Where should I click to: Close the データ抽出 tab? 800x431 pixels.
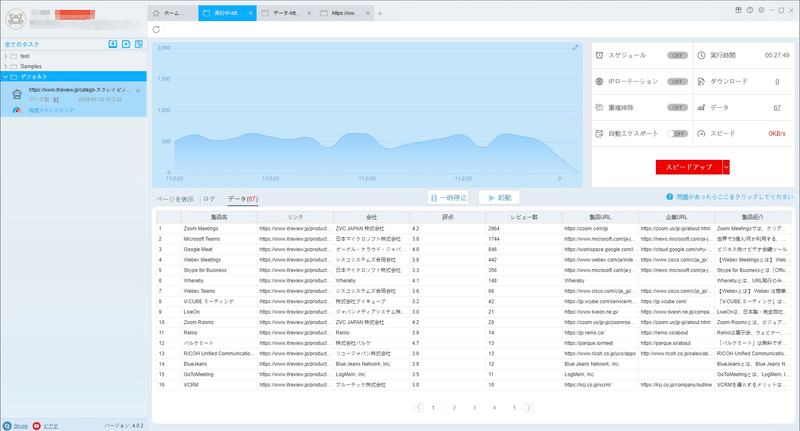309,13
